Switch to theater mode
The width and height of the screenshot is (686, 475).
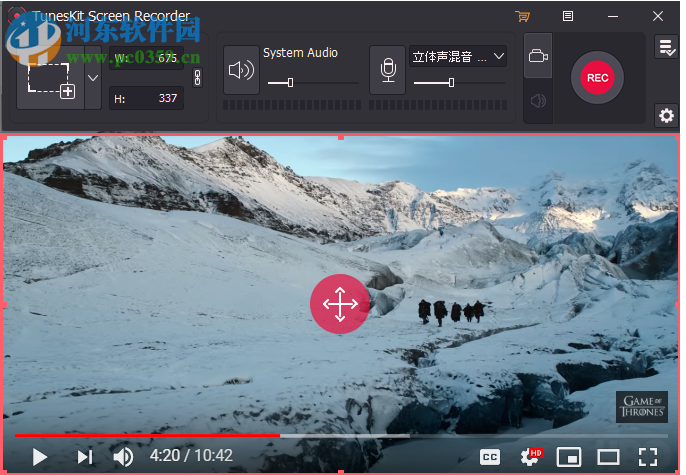608,458
